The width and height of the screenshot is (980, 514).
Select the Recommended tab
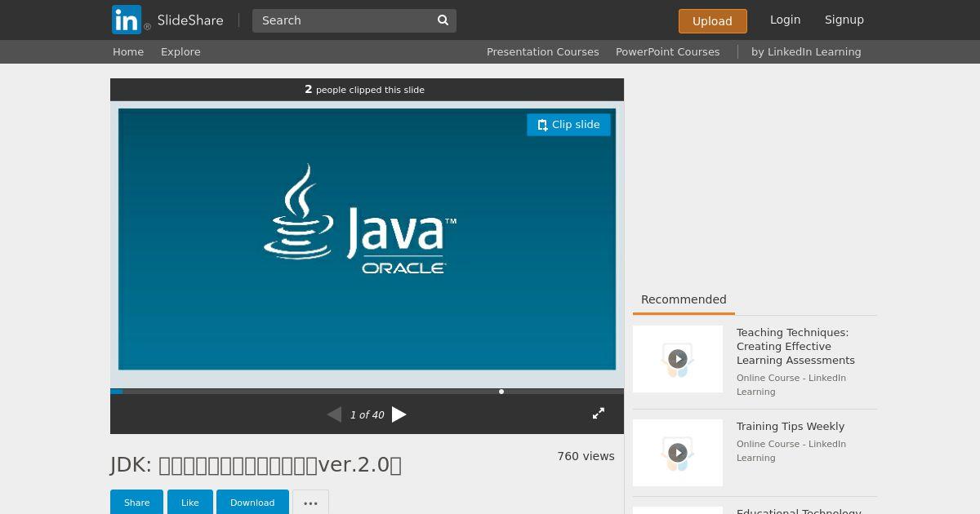(684, 299)
